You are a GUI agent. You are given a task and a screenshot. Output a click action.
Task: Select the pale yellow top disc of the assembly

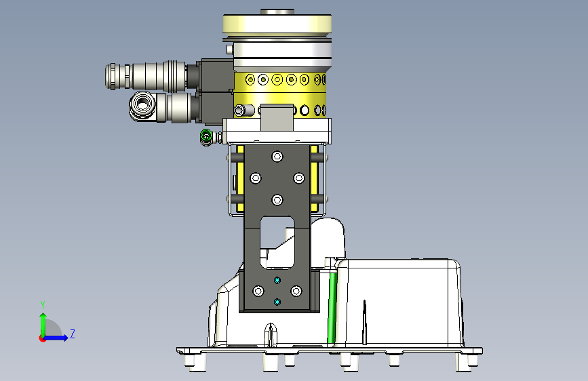[277, 23]
